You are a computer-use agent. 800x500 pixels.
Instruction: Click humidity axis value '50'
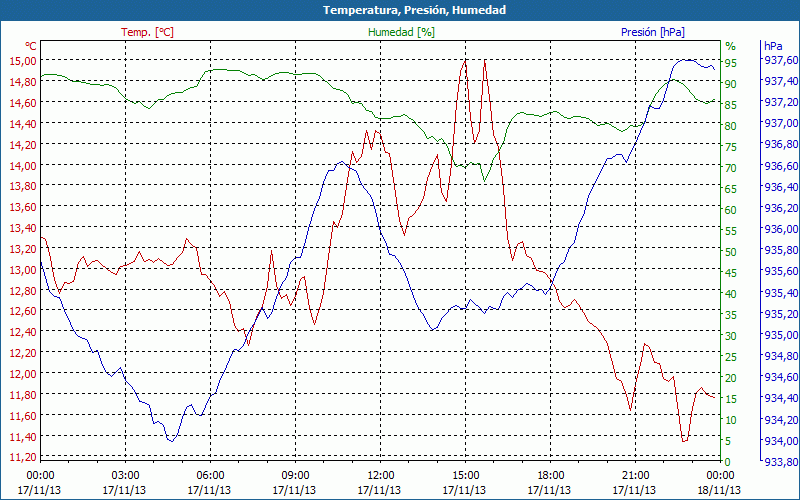coord(731,252)
